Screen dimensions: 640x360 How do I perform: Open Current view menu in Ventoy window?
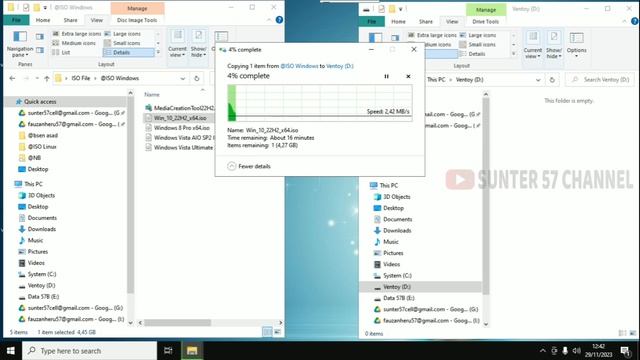533,46
